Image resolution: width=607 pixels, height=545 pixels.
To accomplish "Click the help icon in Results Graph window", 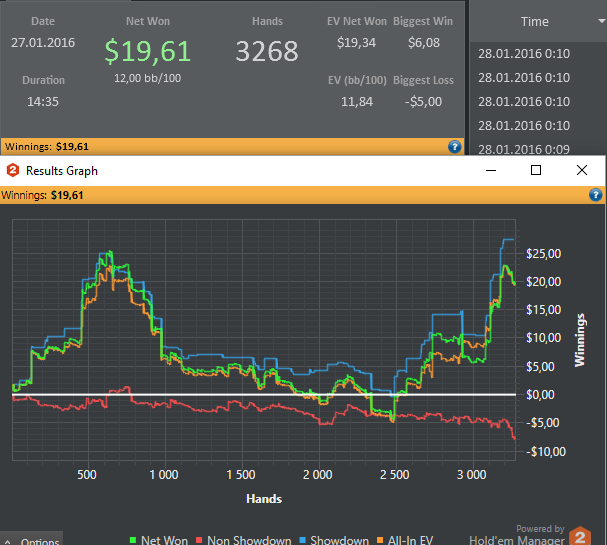I will coord(595,195).
